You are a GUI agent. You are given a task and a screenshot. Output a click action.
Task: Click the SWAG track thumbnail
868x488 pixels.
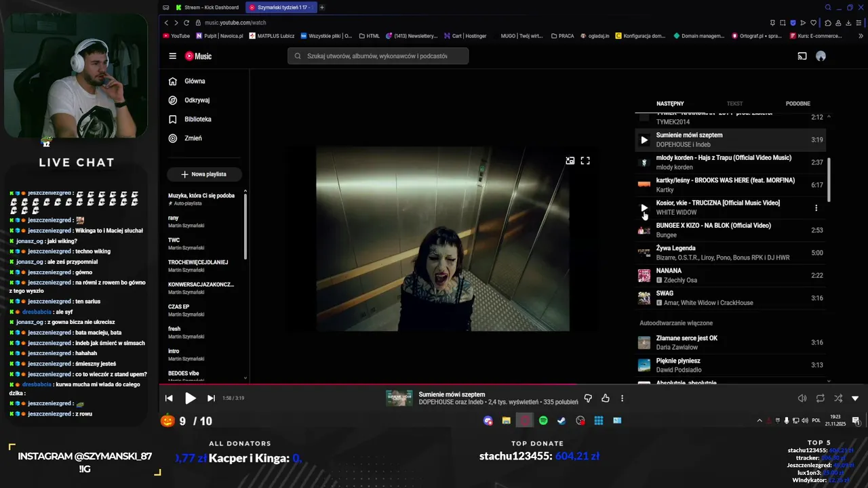coord(644,298)
